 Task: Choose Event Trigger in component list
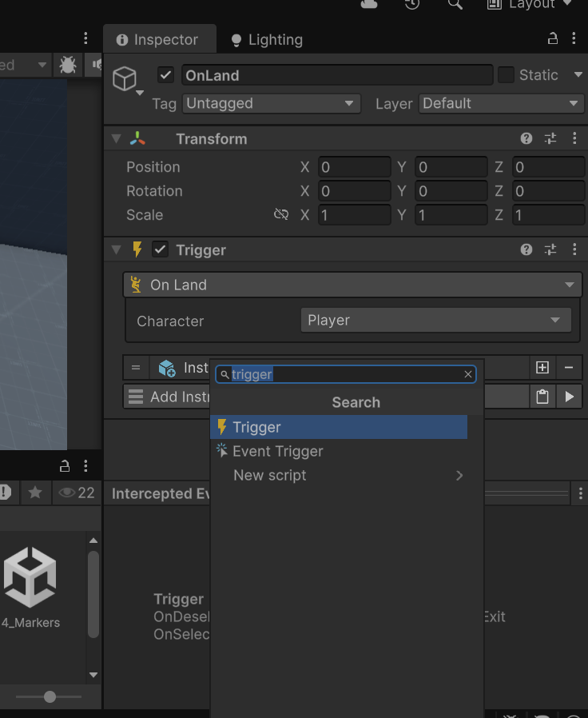[277, 451]
